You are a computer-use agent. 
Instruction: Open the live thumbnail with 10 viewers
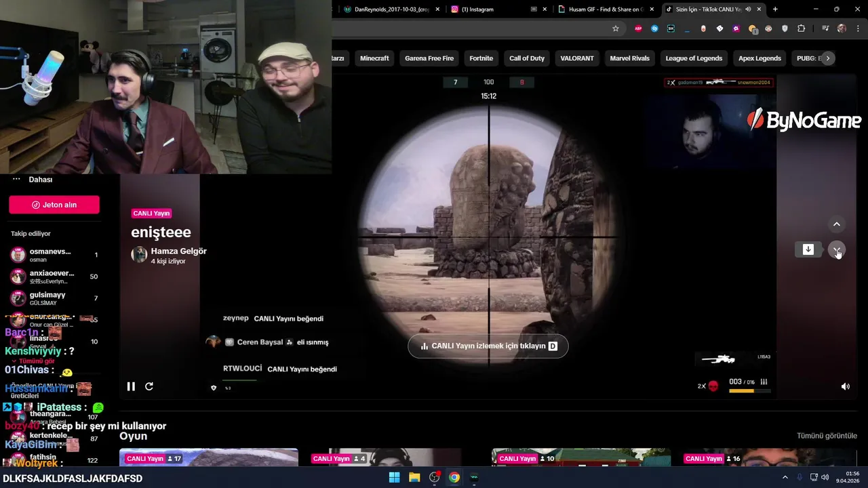click(581, 457)
